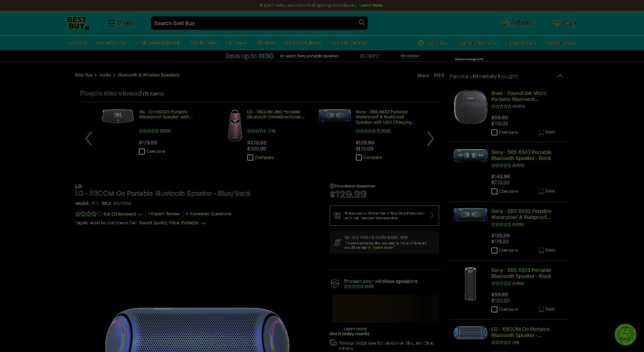This screenshot has height=352, width=644.
Task: Open the Totaltech Membership protection offer
Action: [384, 216]
